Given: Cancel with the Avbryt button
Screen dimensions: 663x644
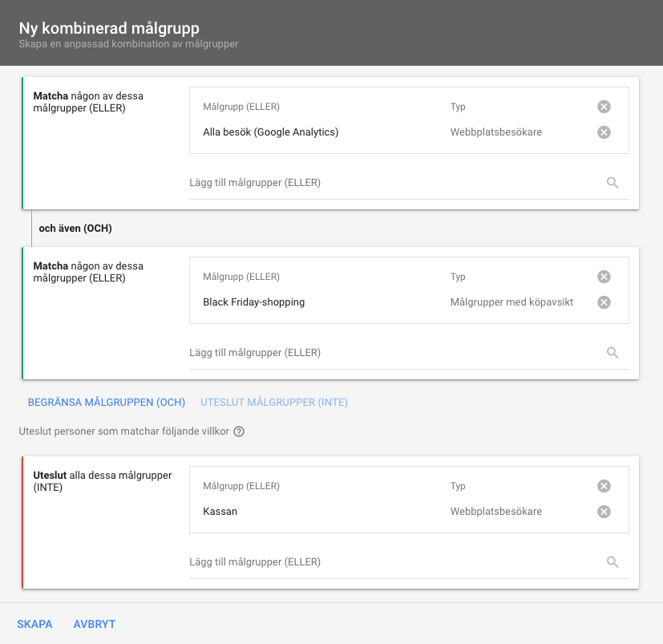Looking at the screenshot, I should coord(94,624).
